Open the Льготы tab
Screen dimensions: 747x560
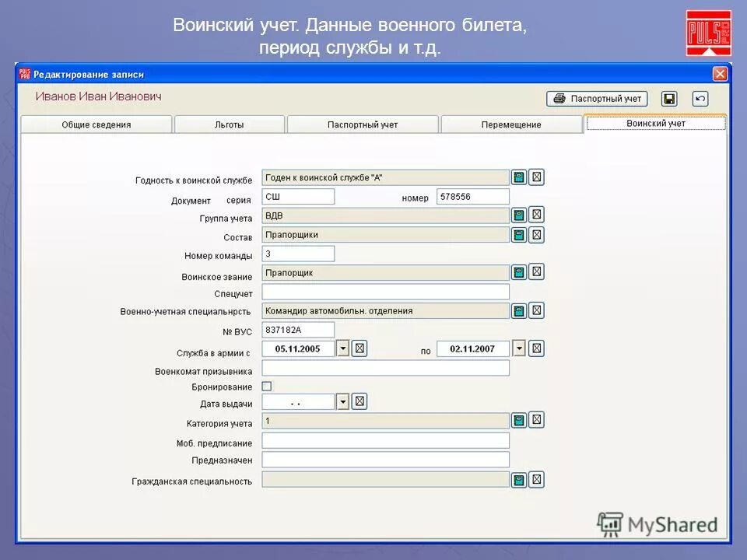tap(228, 124)
